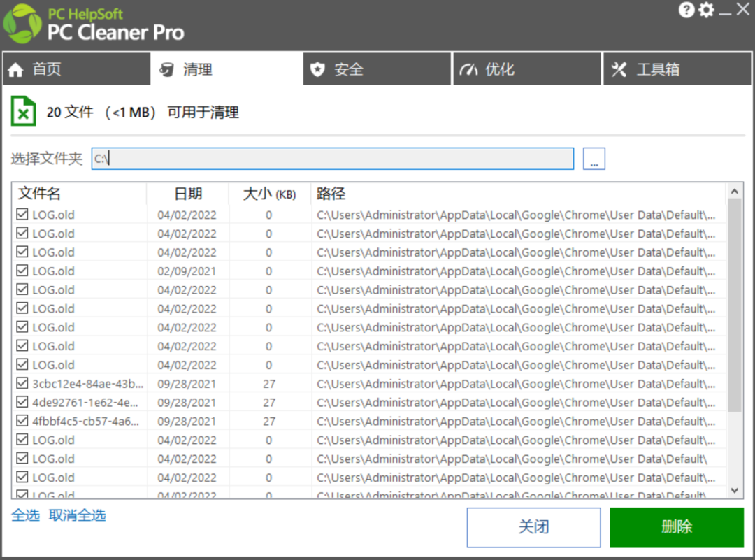Switch to the 安全 tab
The width and height of the screenshot is (755, 560).
(377, 69)
